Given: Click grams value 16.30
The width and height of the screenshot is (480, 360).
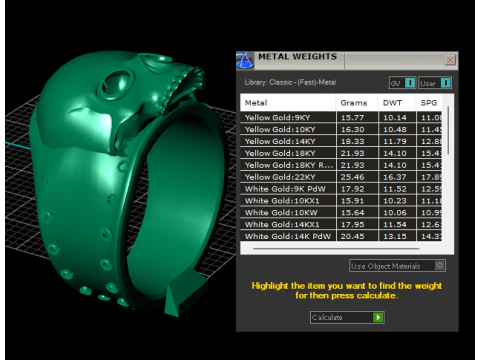Looking at the screenshot, I should click(352, 129).
